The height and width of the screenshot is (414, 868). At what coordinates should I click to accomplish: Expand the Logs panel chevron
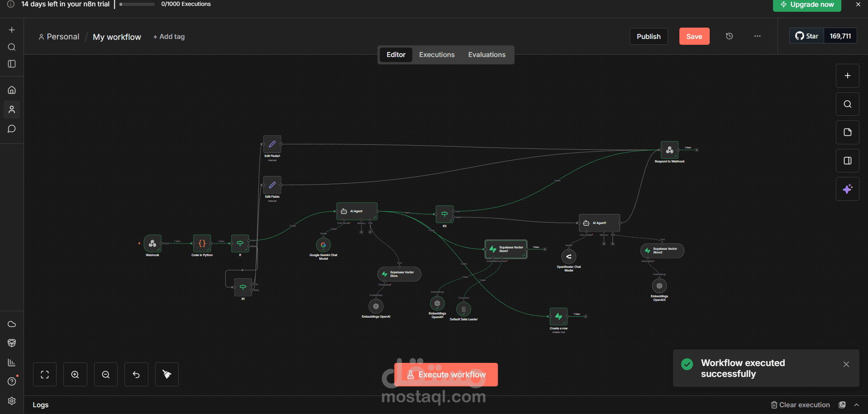(857, 405)
